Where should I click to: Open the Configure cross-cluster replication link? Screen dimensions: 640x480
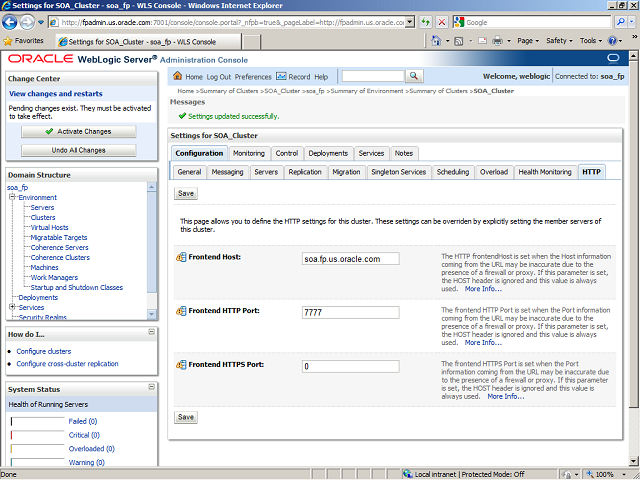(67, 363)
